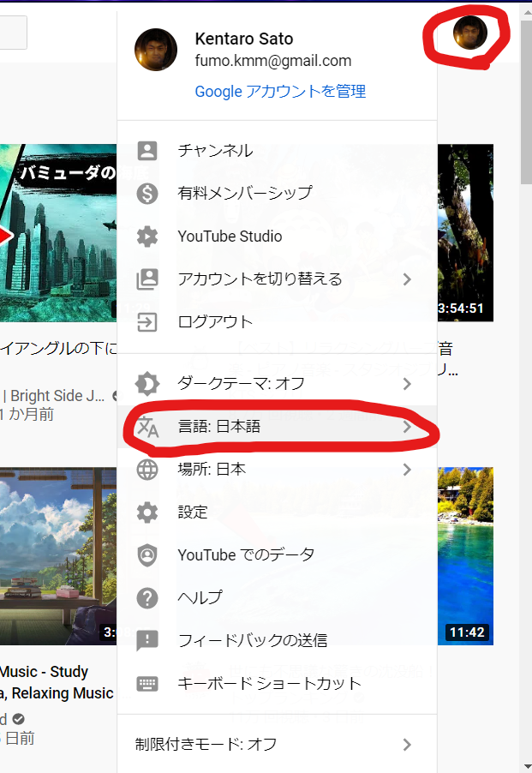Viewport: 532px width, 773px height.
Task: Open 有料メンバーシップ menu item
Action: tap(277, 194)
